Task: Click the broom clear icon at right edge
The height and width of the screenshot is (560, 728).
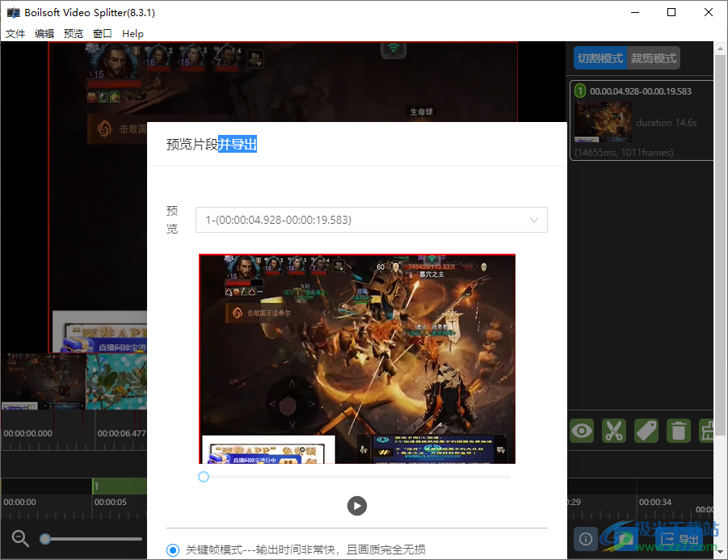Action: point(707,431)
